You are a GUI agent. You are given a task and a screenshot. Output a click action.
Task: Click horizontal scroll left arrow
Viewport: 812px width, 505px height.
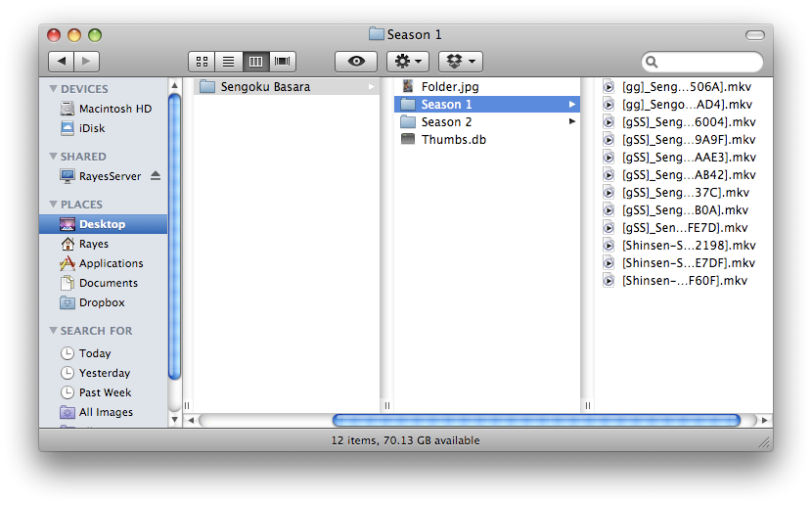pyautogui.click(x=191, y=420)
